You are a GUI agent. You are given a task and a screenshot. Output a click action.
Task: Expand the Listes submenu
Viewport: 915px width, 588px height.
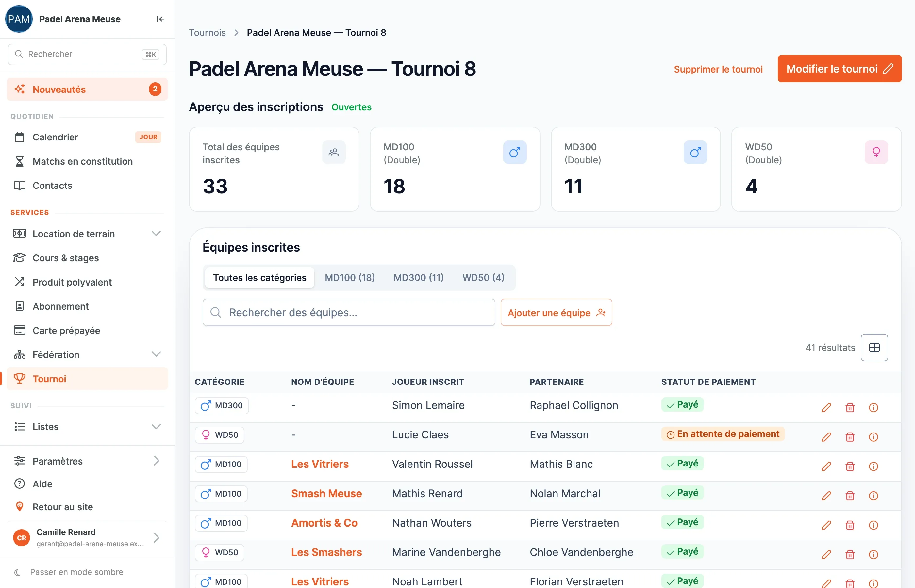pos(156,427)
